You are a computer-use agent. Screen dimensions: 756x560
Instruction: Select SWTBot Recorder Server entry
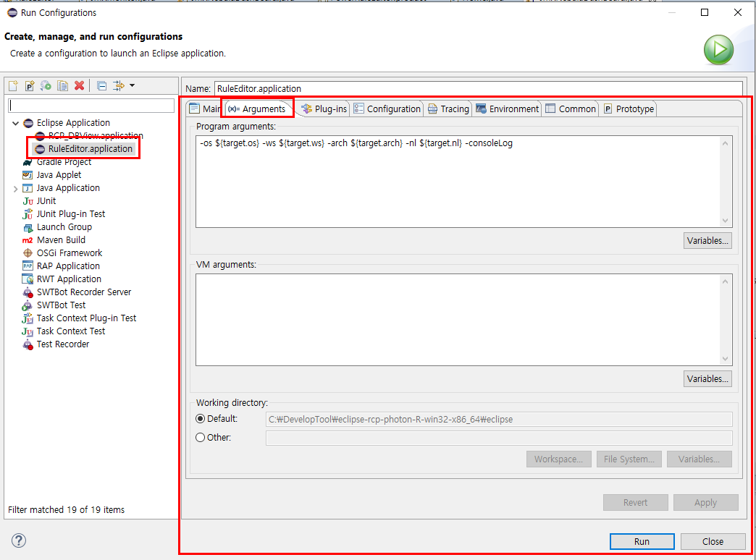coord(84,292)
